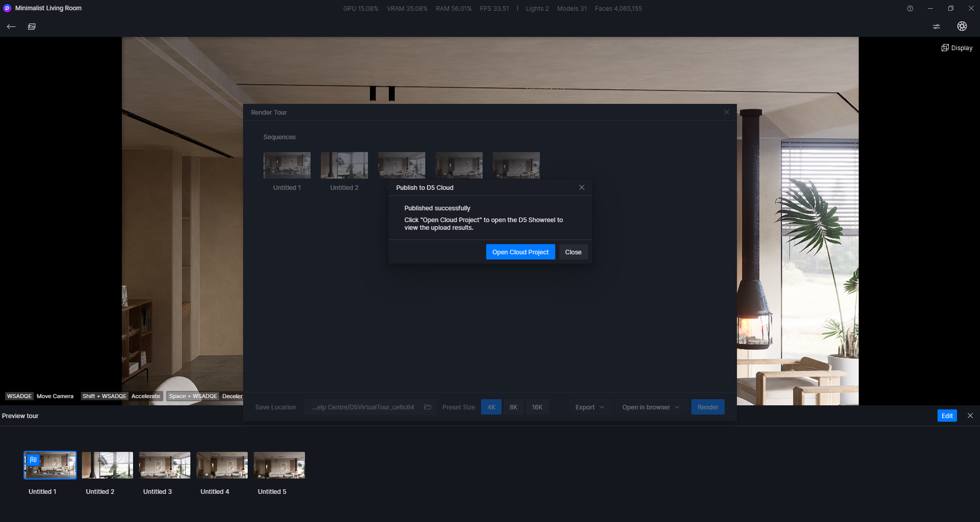
Task: Select Untitled 2 in Preview tour strip
Action: pyautogui.click(x=107, y=465)
